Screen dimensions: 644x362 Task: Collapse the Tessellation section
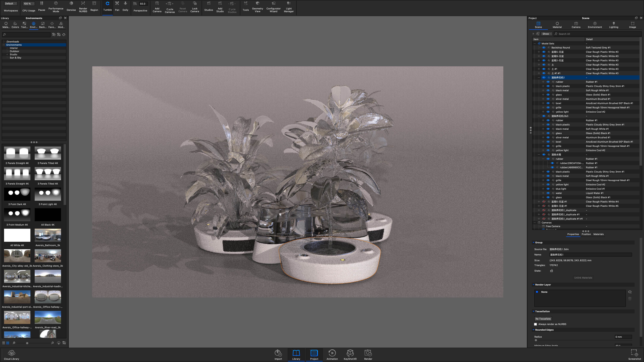(534, 311)
